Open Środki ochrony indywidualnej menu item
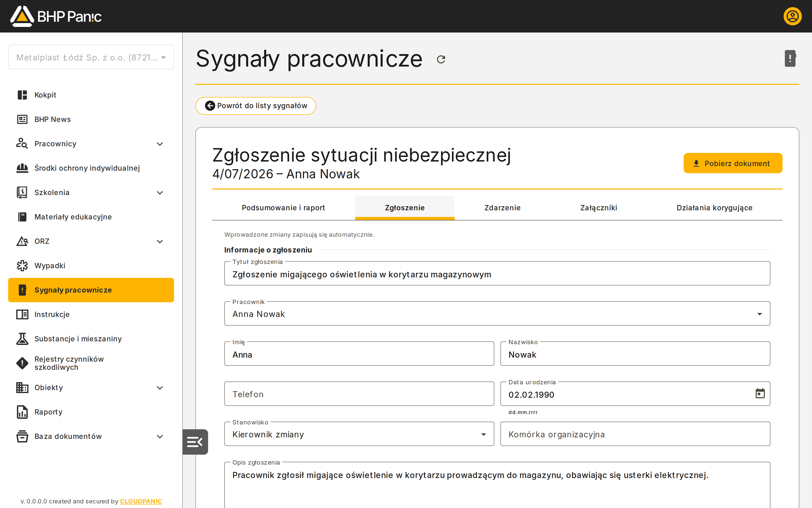Image resolution: width=812 pixels, height=508 pixels. pos(91,168)
